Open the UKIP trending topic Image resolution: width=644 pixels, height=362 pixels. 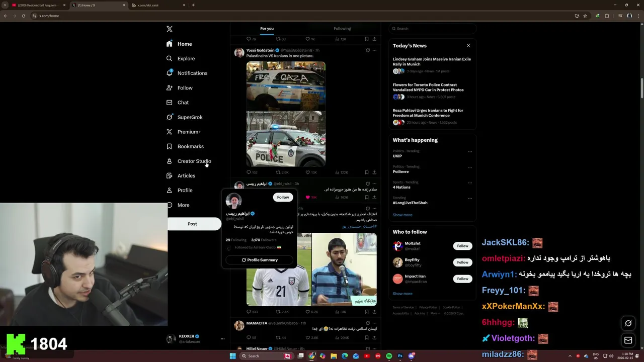[x=397, y=156]
